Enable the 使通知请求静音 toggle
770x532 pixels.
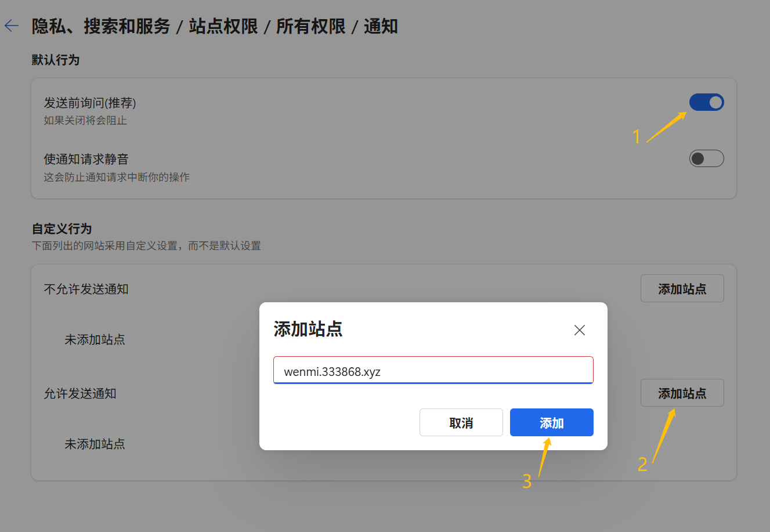point(706,158)
